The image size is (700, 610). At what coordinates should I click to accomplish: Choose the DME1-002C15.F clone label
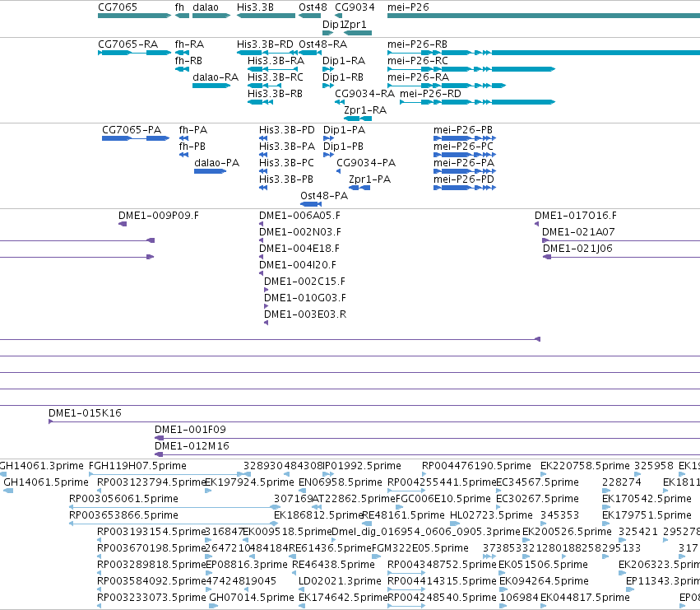point(304,282)
